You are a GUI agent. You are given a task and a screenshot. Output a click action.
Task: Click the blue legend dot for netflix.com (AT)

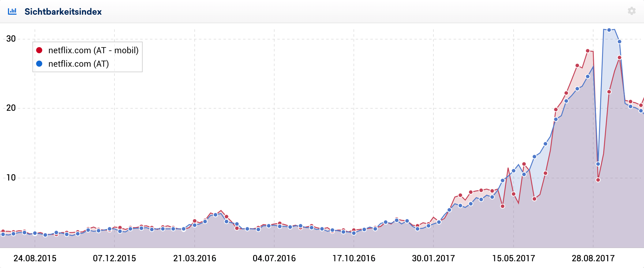click(x=39, y=64)
